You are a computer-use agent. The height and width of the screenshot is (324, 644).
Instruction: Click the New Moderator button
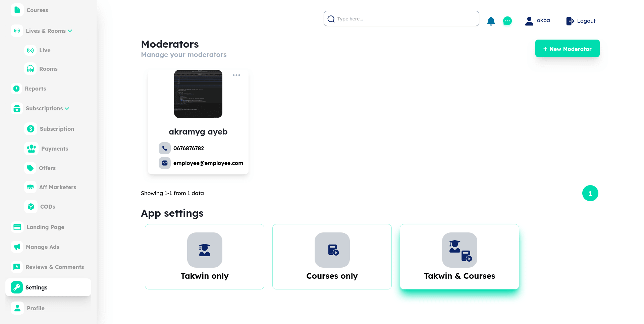point(568,48)
